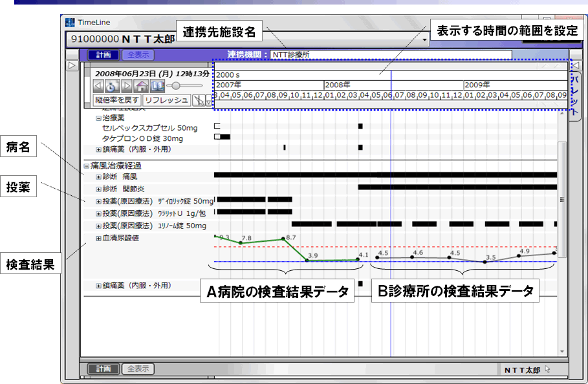The image size is (588, 384).
Task: Collapse the palette with the right triangle
Action: pyautogui.click(x=576, y=65)
